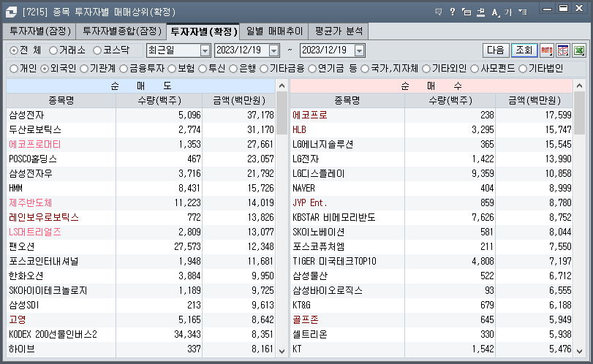This screenshot has width=593, height=364.
Task: Select TIGER 미국테크TOP10 row
Action: pos(431,262)
